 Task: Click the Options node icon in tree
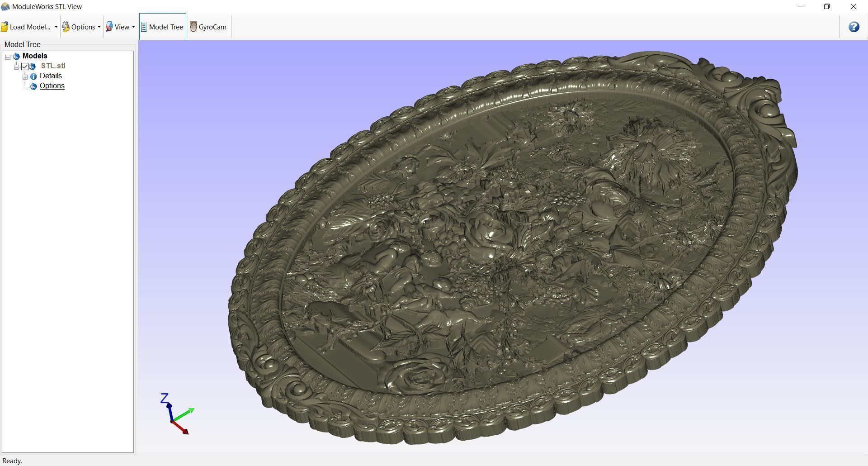coord(33,86)
